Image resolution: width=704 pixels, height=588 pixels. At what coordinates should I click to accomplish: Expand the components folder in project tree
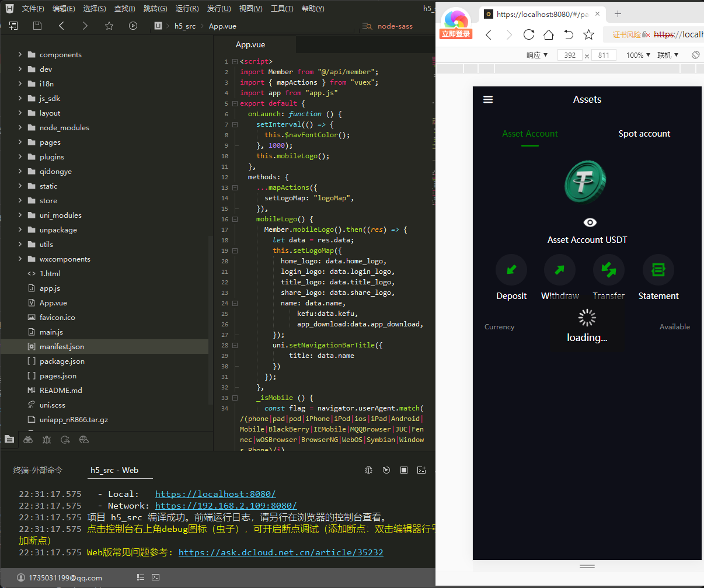tap(20, 54)
